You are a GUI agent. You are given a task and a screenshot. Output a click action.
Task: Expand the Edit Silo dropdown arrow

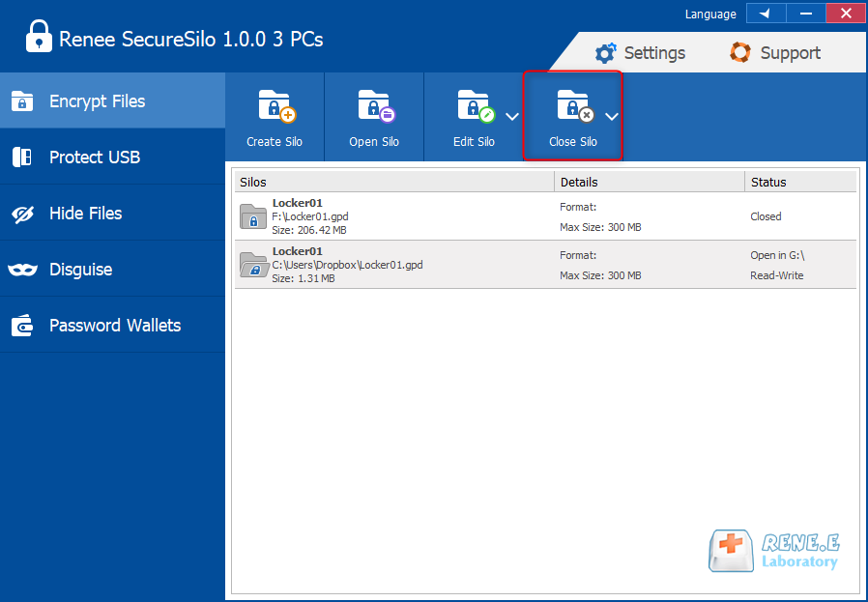click(x=512, y=116)
